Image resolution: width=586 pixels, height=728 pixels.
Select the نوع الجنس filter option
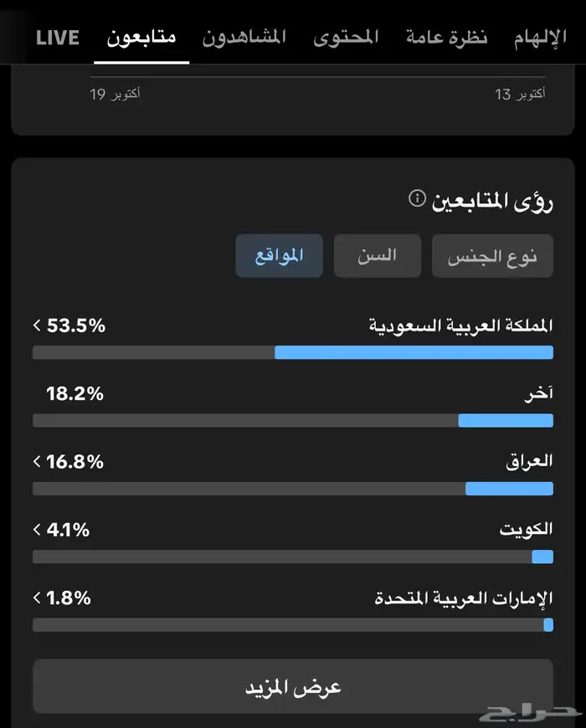tap(492, 256)
